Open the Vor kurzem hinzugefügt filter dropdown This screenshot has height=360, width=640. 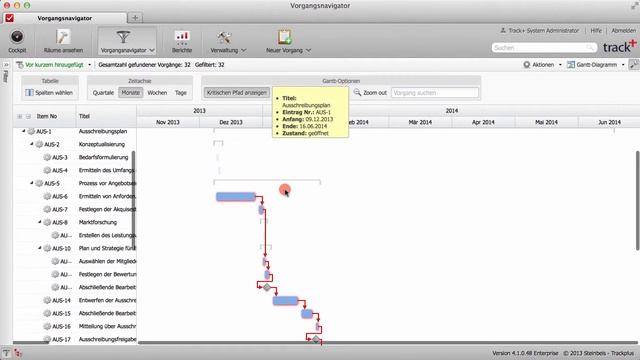(53, 65)
